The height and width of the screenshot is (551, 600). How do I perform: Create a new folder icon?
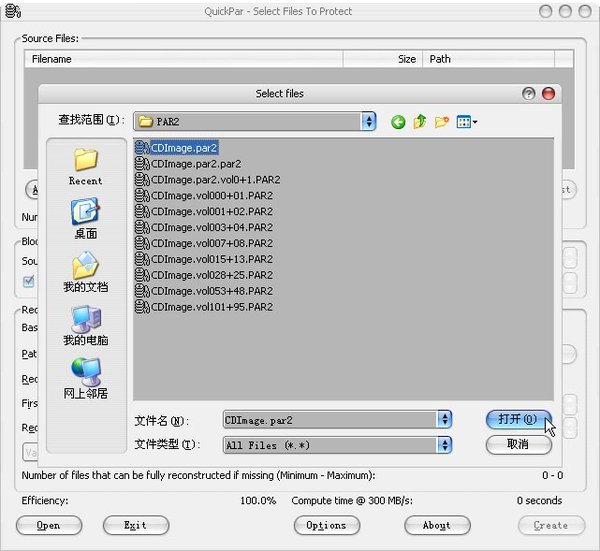pyautogui.click(x=442, y=122)
